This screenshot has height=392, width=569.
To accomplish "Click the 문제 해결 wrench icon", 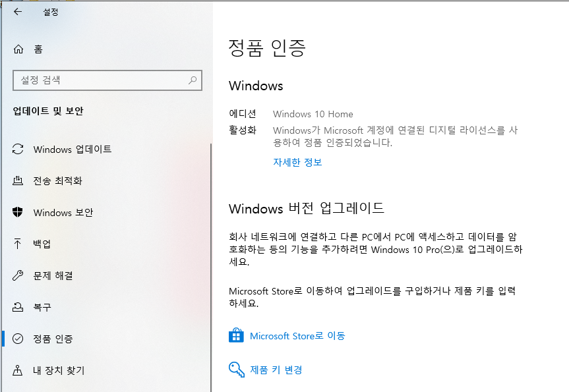I will 18,275.
